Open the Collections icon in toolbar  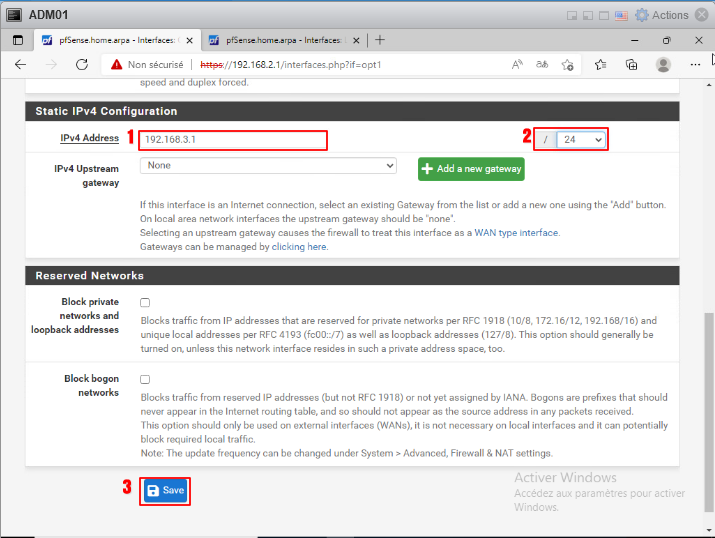pyautogui.click(x=631, y=64)
